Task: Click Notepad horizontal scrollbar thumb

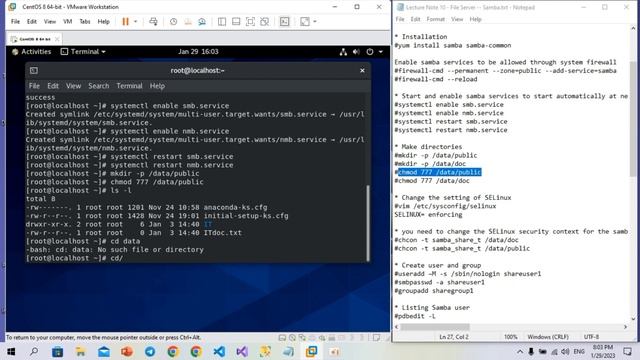Action: [435, 327]
